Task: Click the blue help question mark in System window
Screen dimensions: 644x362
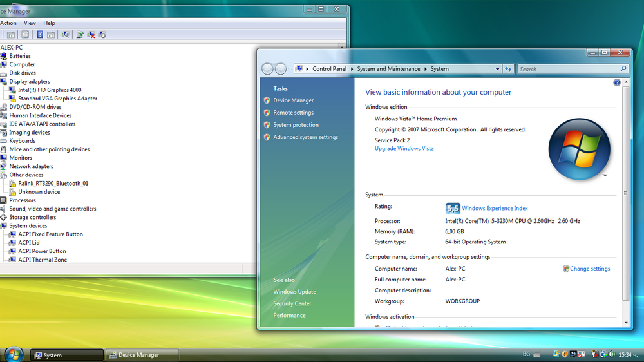Action: (617, 82)
